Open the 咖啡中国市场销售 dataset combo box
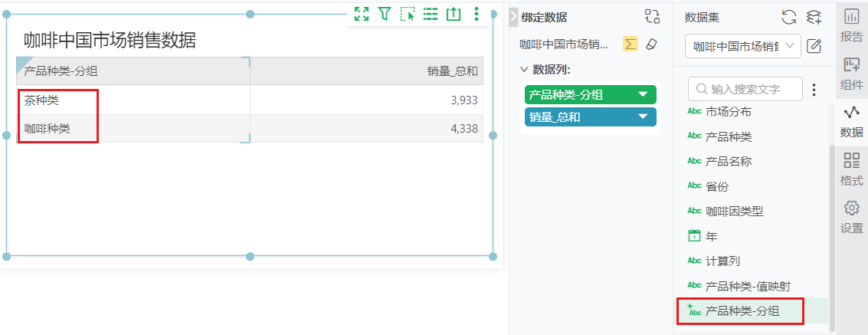The image size is (868, 335). (743, 46)
